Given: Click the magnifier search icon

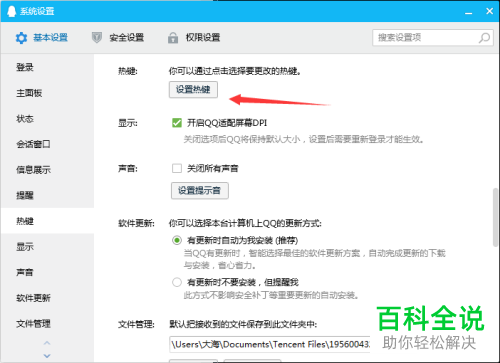Looking at the screenshot, I should click(484, 38).
